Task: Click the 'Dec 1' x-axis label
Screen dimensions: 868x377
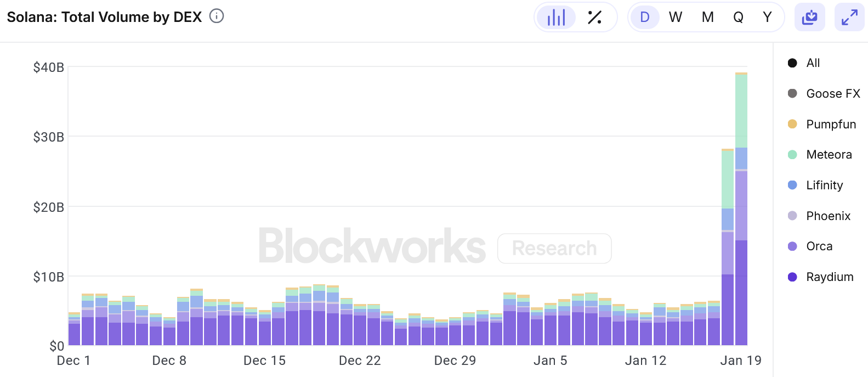Action: coord(73,361)
